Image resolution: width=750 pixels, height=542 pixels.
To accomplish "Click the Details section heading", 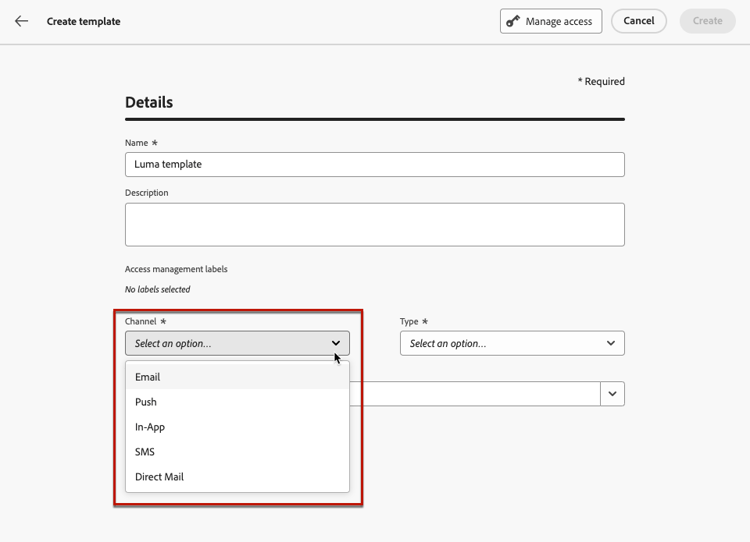I will coord(149,102).
